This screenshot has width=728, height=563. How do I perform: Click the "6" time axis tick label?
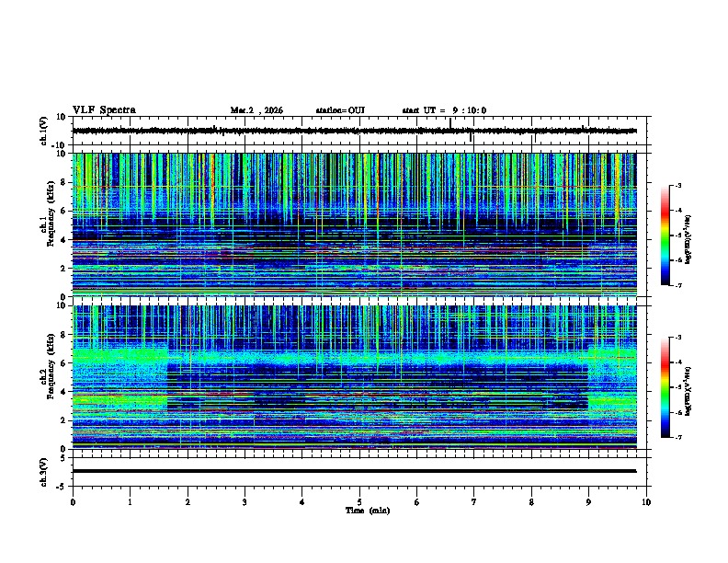coord(416,502)
